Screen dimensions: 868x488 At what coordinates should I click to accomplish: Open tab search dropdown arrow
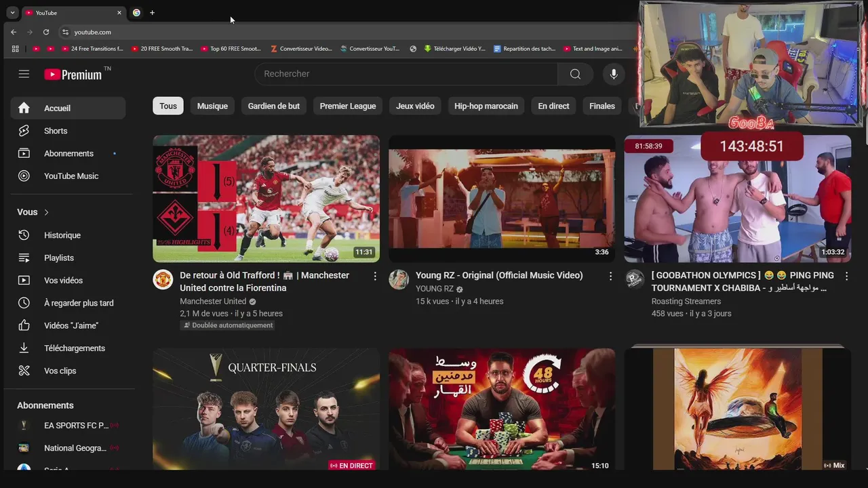pos(12,13)
